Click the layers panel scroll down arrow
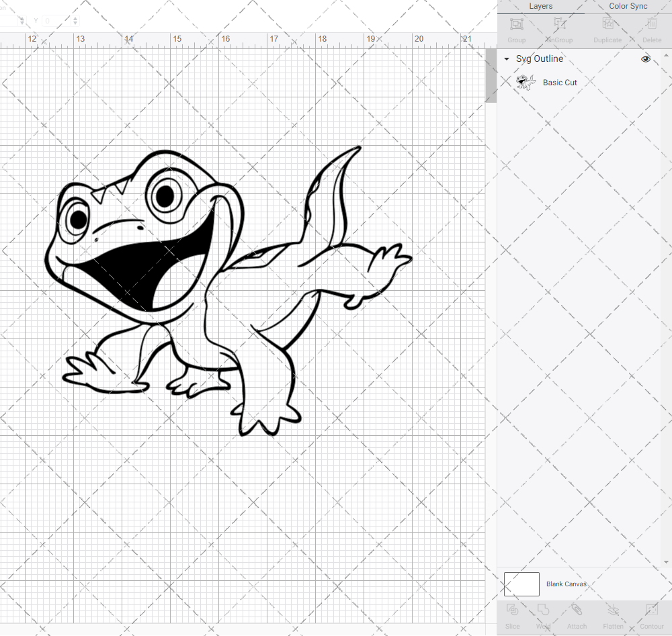 tap(665, 562)
